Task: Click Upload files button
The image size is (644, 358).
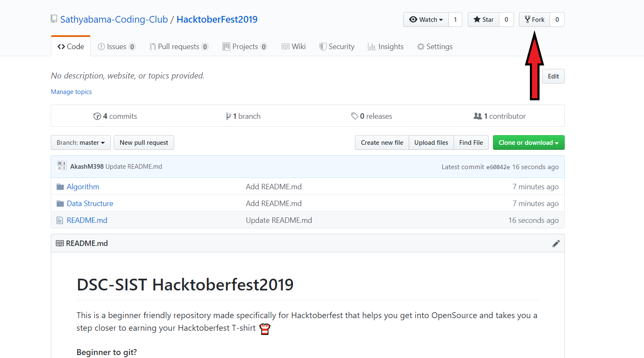Action: click(431, 143)
